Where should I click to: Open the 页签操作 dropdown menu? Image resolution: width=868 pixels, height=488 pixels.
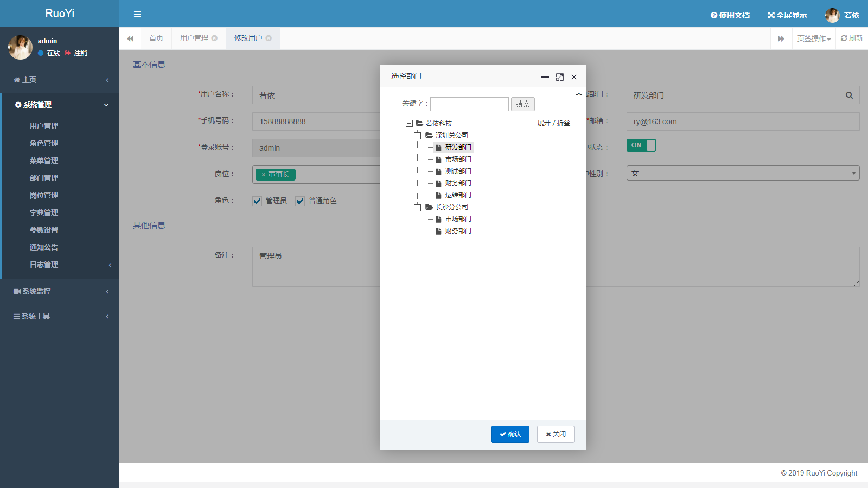(814, 38)
